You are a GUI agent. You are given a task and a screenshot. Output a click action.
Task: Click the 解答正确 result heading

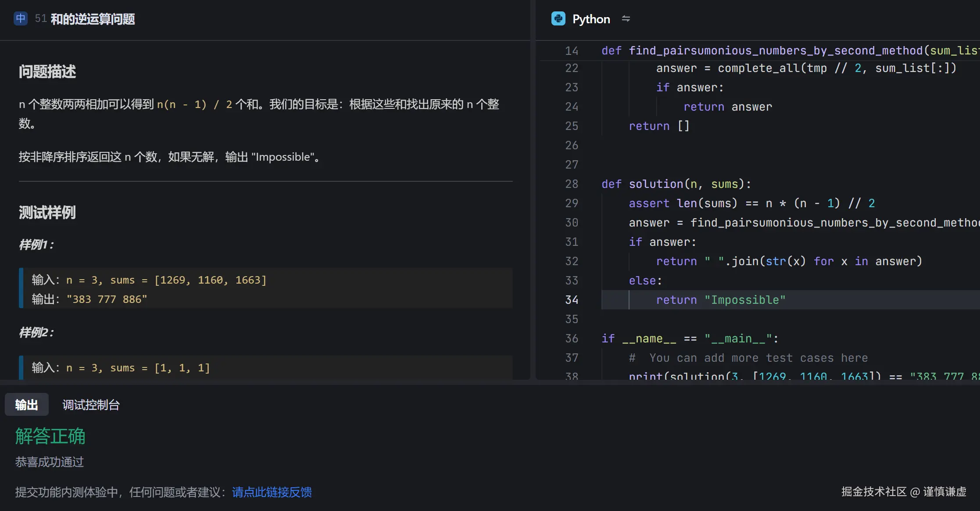pos(50,436)
